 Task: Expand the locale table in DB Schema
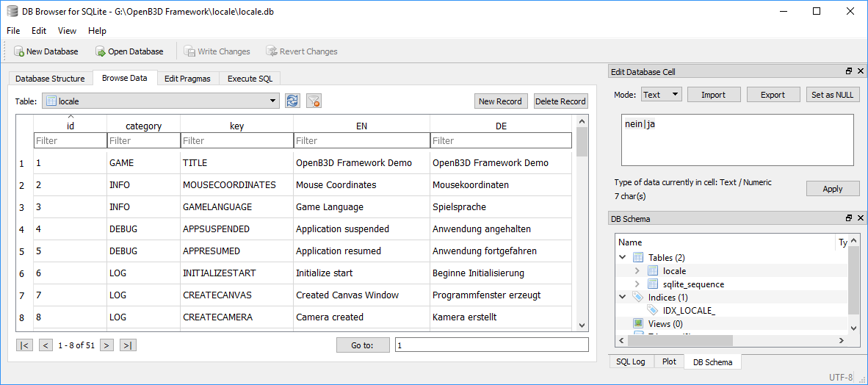(x=637, y=271)
